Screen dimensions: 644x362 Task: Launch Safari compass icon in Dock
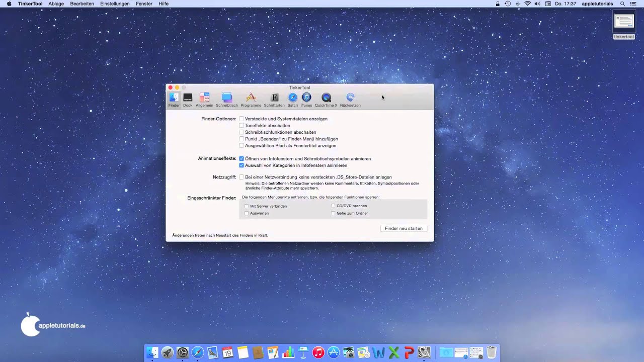pyautogui.click(x=198, y=352)
